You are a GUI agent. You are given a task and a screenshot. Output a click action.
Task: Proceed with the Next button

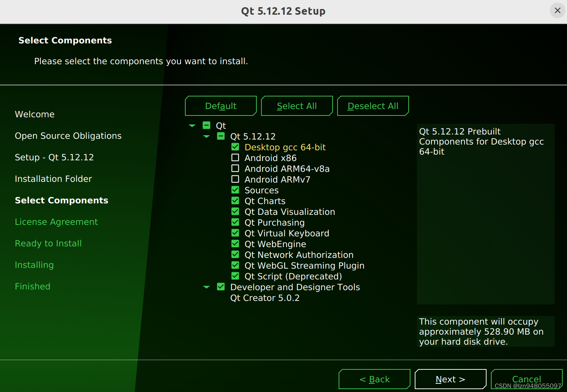click(x=451, y=379)
